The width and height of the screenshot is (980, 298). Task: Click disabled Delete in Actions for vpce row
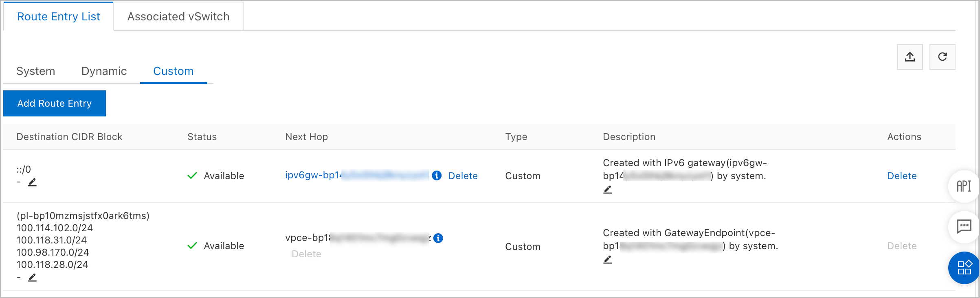[902, 246]
